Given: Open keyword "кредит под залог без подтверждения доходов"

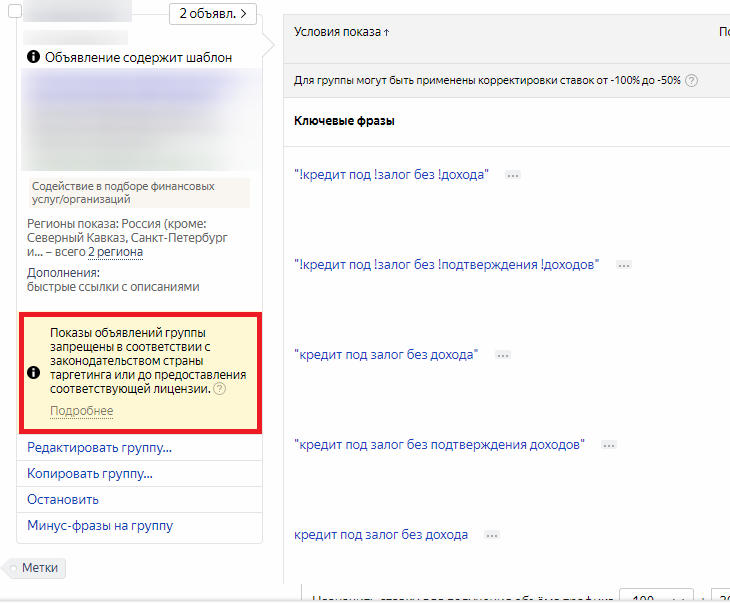Looking at the screenshot, I should tap(439, 445).
